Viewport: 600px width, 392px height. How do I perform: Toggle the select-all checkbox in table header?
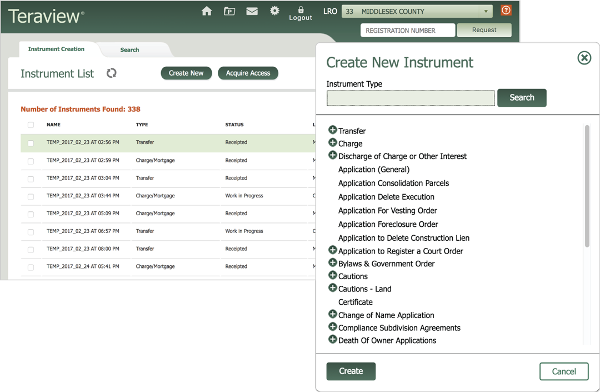click(31, 125)
